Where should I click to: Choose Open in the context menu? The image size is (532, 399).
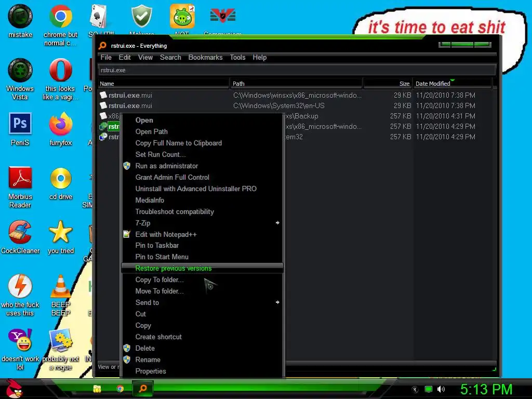tap(202, 120)
